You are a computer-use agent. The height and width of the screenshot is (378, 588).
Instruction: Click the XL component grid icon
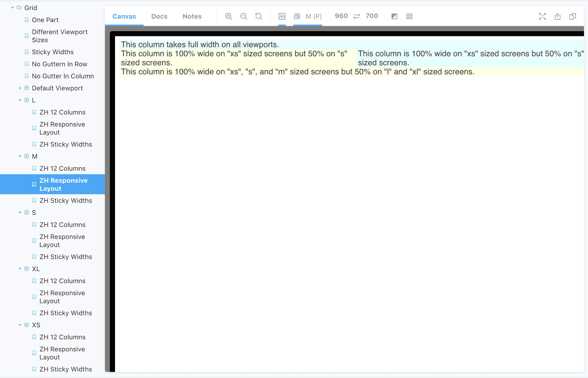coord(26,269)
